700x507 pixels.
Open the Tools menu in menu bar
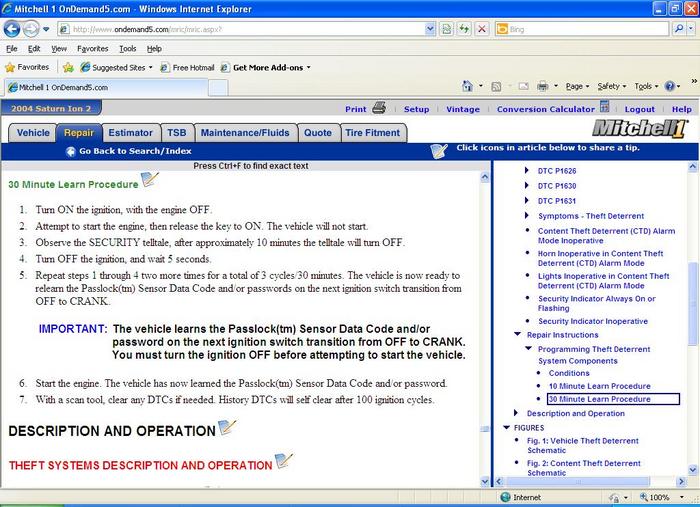(x=127, y=48)
